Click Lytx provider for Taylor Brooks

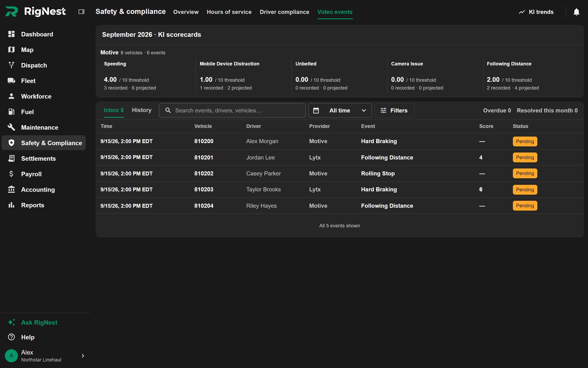pos(315,189)
